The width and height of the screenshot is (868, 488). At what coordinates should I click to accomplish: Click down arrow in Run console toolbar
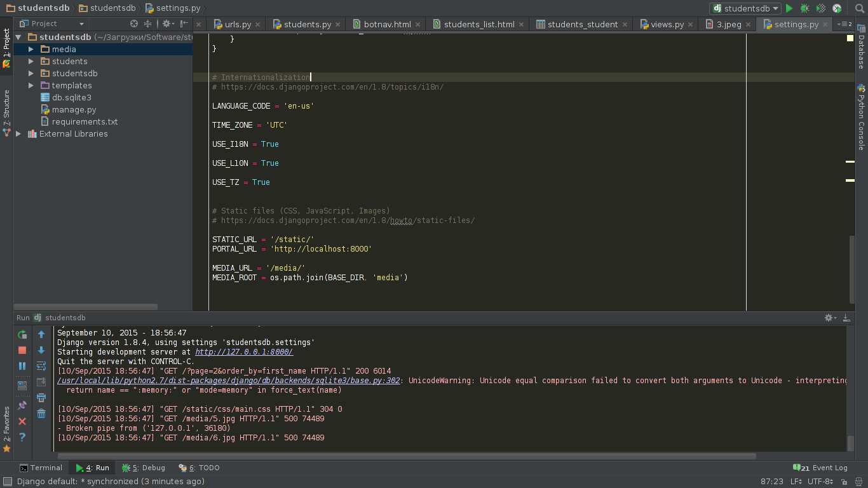tap(41, 350)
